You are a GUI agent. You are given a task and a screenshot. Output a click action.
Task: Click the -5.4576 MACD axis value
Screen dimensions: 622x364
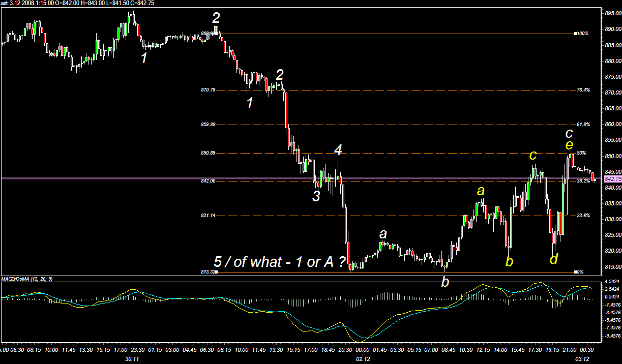(612, 320)
